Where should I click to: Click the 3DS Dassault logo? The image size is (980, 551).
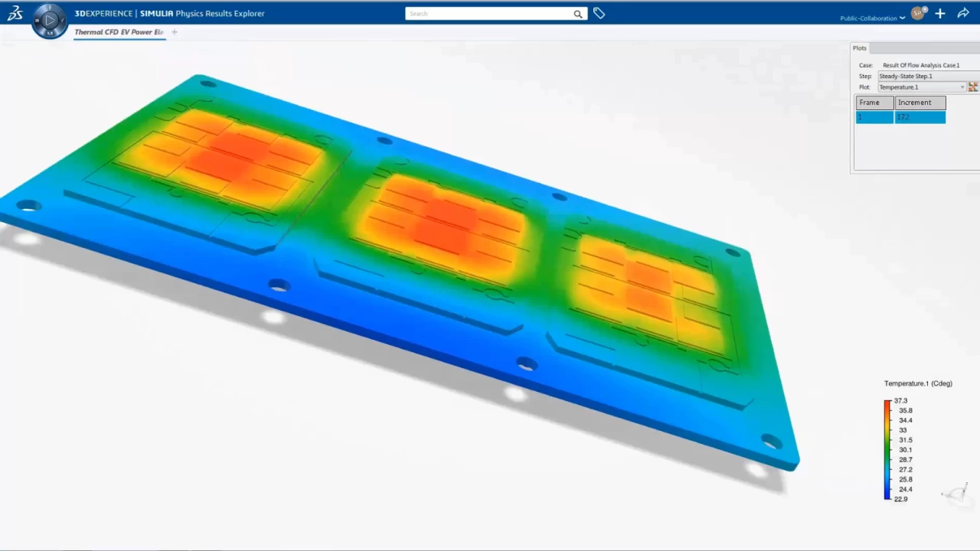pos(15,13)
